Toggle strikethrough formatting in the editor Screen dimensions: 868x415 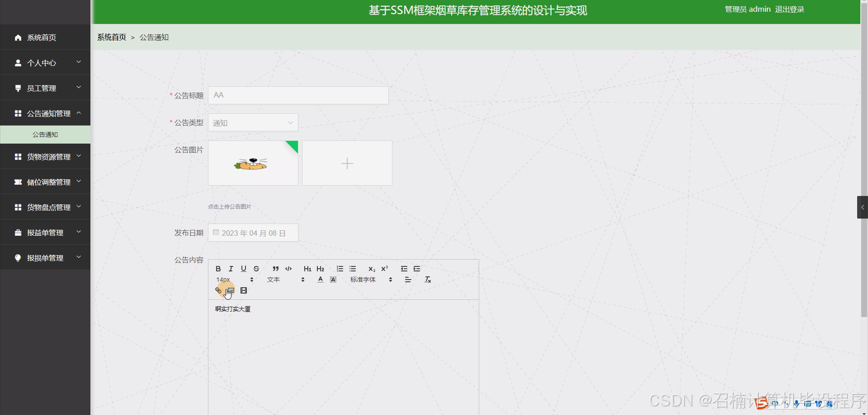coord(256,268)
